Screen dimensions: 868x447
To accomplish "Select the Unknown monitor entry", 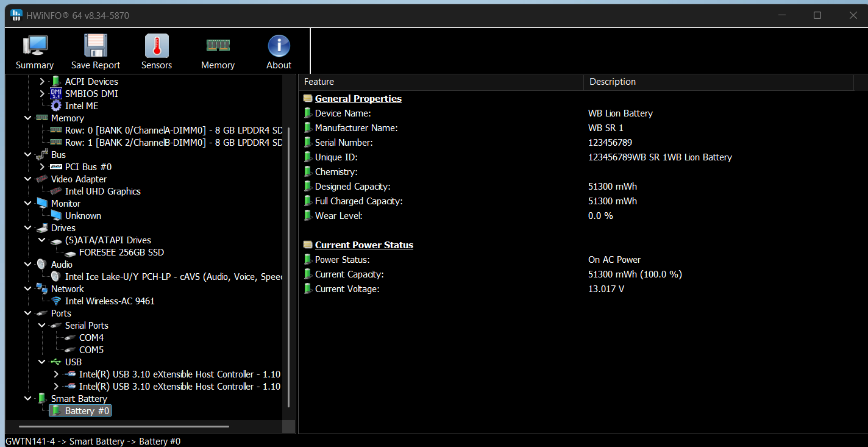I will point(83,215).
